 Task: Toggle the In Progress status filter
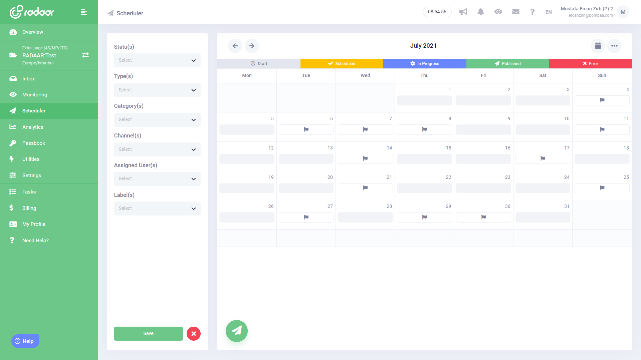coord(424,63)
